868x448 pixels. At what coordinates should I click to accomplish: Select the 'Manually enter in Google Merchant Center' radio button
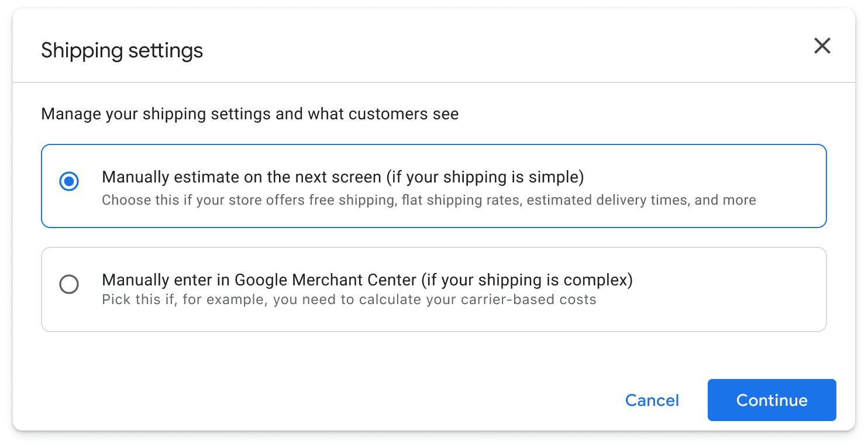coord(69,285)
